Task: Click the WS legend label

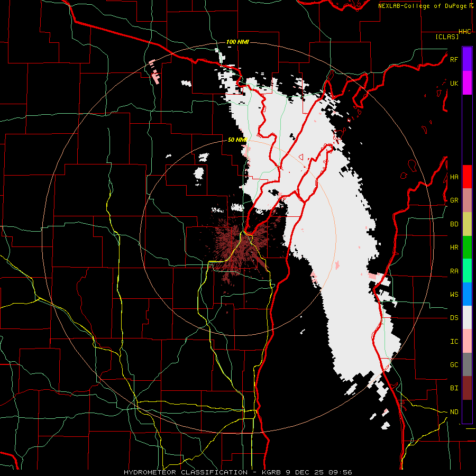Action: [454, 295]
